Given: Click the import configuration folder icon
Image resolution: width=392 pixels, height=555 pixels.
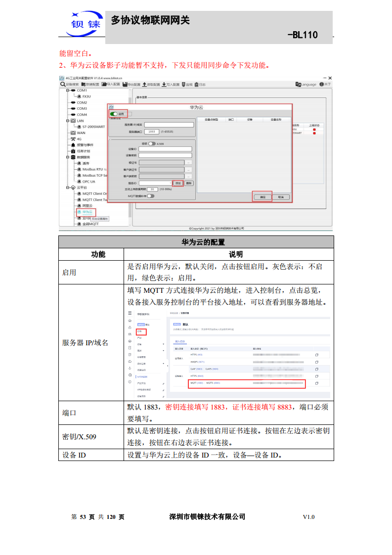Looking at the screenshot, I should click(x=104, y=84).
